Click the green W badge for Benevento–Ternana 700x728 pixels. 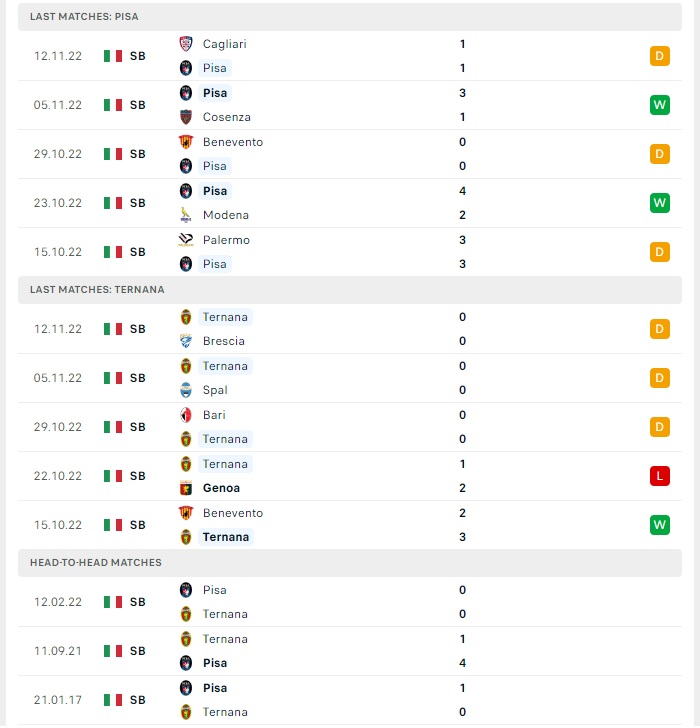click(660, 525)
